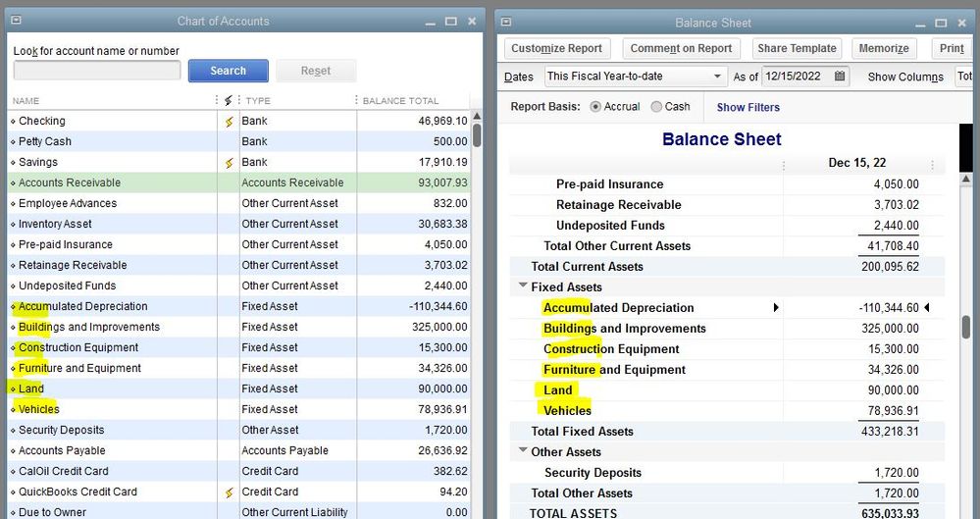Select the Due to Owner account
This screenshot has height=519, width=980.
[x=238, y=512]
